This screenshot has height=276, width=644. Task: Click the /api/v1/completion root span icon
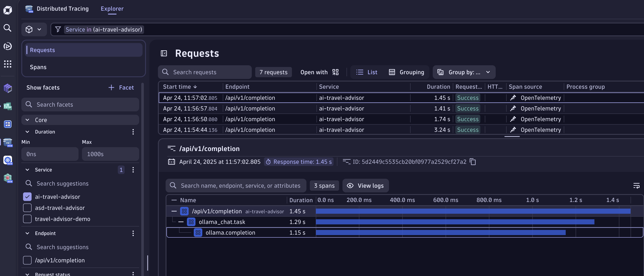coord(184,211)
